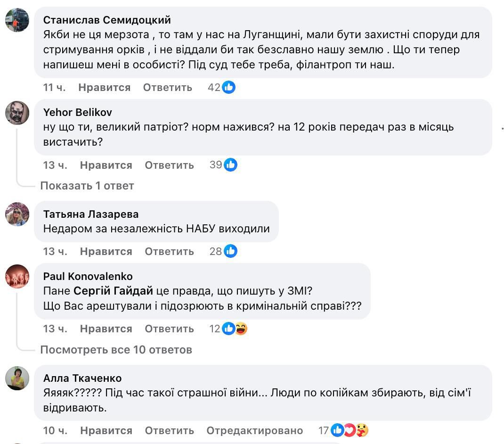View edit history via Отредактировано
This screenshot has width=504, height=444.
pyautogui.click(x=254, y=430)
